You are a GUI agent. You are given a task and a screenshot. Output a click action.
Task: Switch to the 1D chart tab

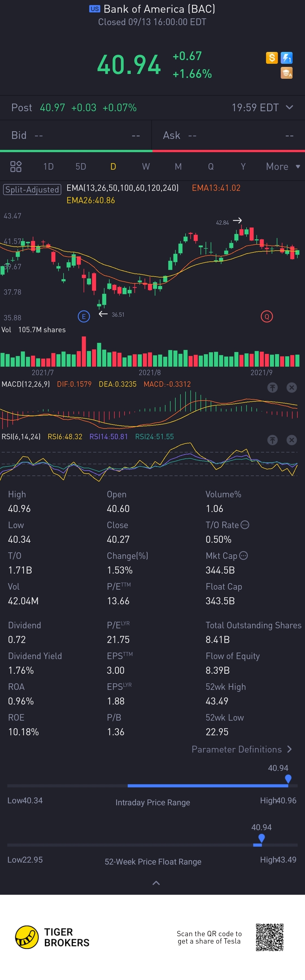click(x=48, y=166)
